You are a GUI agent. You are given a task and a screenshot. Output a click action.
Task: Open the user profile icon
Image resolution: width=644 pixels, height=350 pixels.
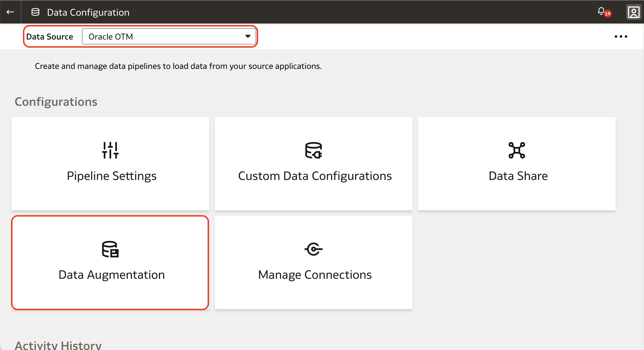click(x=634, y=12)
